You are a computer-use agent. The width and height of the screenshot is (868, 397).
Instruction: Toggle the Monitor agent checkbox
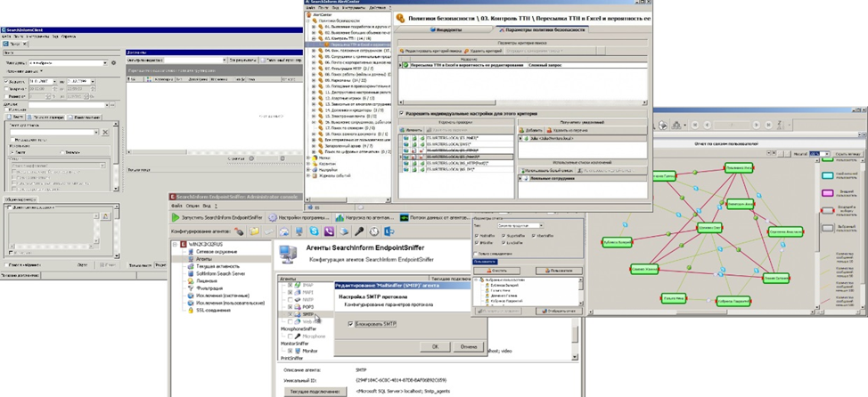pos(290,351)
